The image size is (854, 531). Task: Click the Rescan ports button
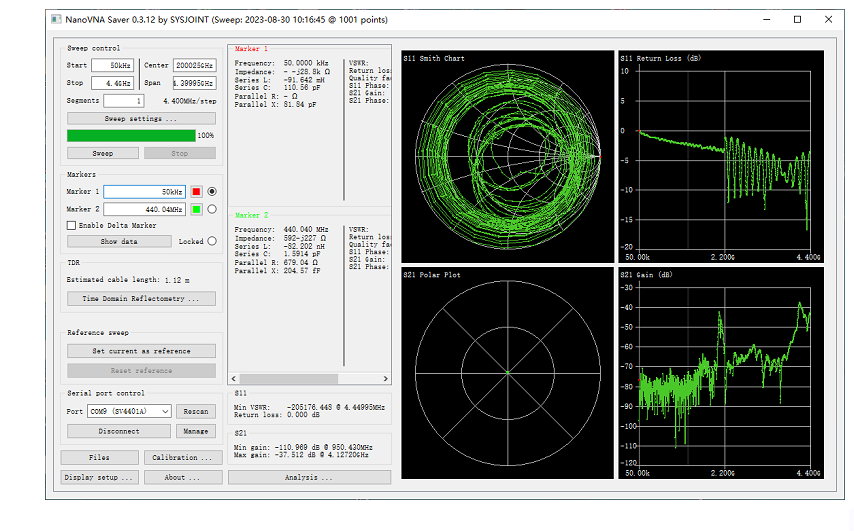point(196,411)
